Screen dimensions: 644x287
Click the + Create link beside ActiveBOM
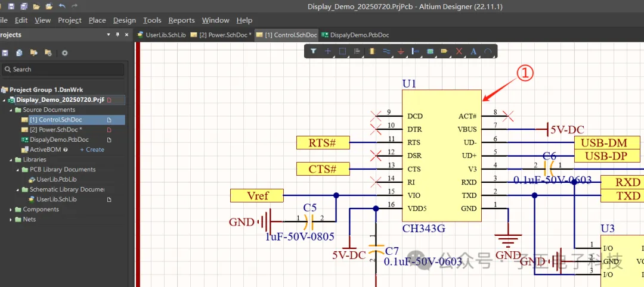[x=92, y=149]
